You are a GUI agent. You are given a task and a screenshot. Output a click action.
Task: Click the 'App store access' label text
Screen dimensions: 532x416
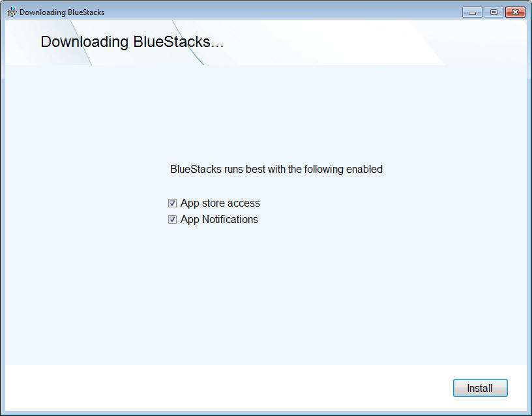click(x=220, y=203)
